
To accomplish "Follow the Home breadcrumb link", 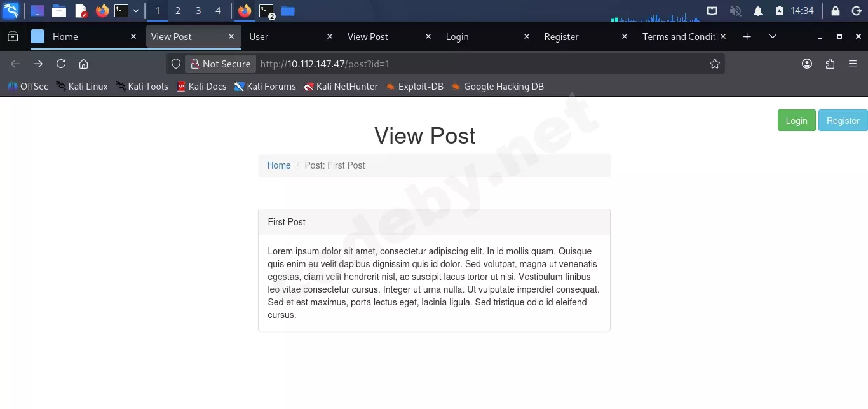I will [x=279, y=165].
